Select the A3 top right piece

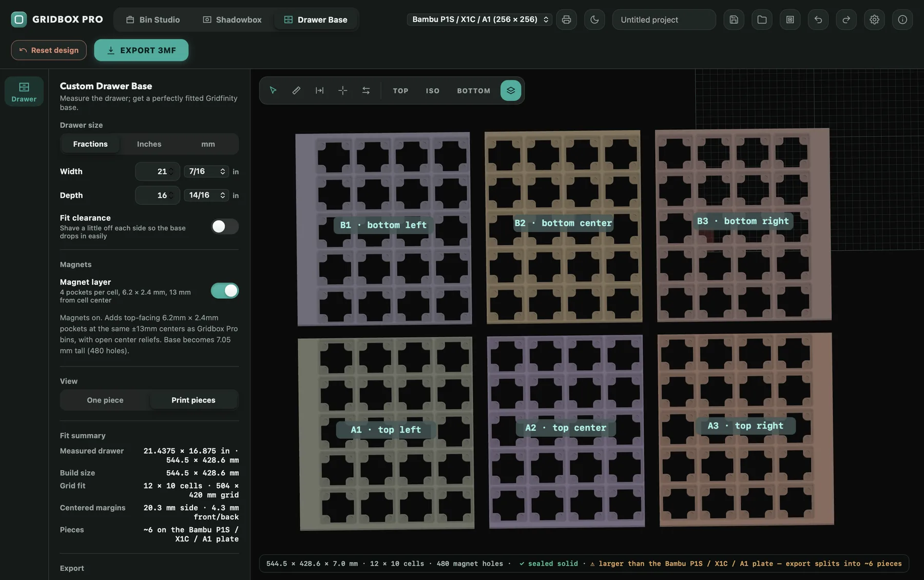click(745, 426)
